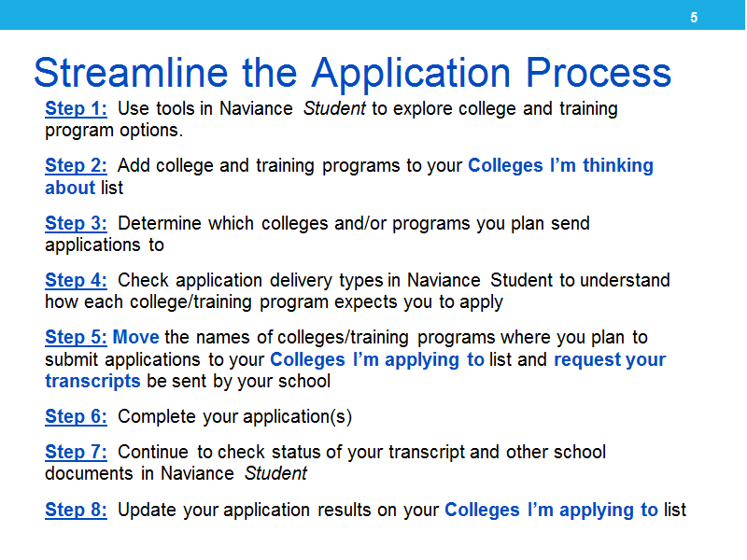Image resolution: width=747 pixels, height=560 pixels.
Task: Click 'Complete your application(s)' text
Action: (235, 417)
